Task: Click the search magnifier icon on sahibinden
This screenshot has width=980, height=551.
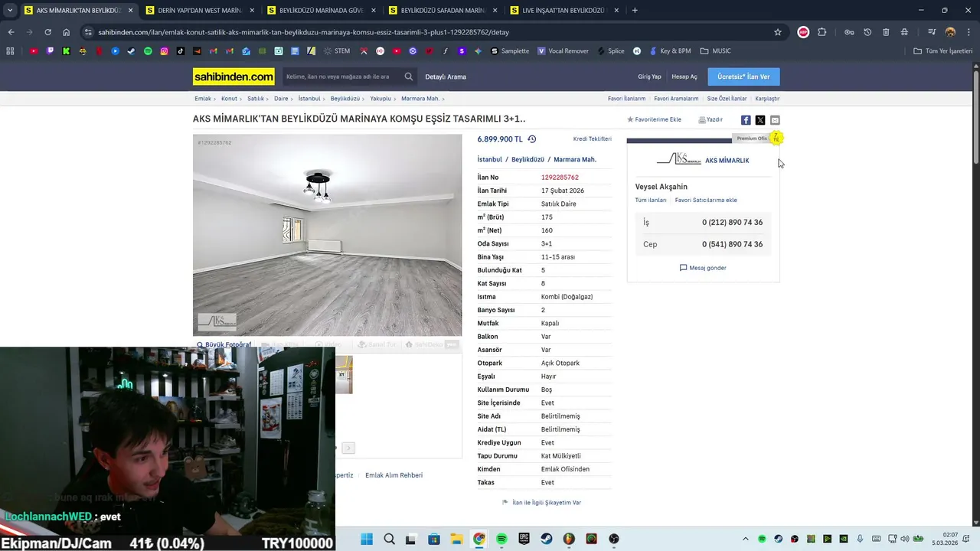Action: point(409,77)
